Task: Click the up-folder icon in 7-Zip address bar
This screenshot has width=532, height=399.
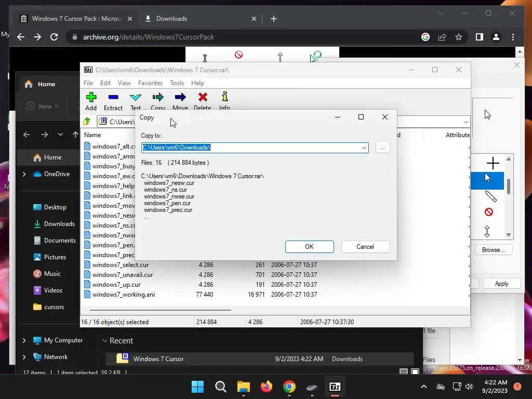Action: 87,121
